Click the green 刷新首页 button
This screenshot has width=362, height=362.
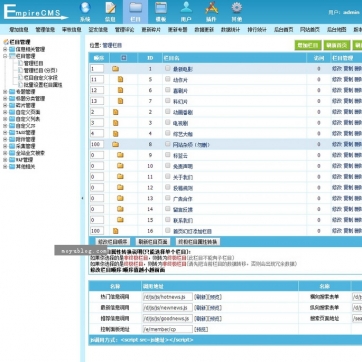click(x=337, y=45)
